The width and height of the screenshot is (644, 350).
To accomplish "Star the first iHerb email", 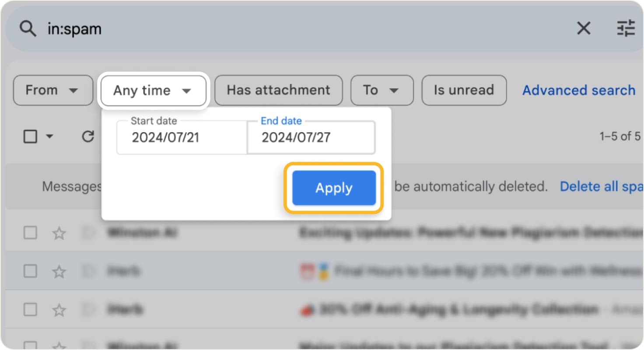I will [x=59, y=271].
